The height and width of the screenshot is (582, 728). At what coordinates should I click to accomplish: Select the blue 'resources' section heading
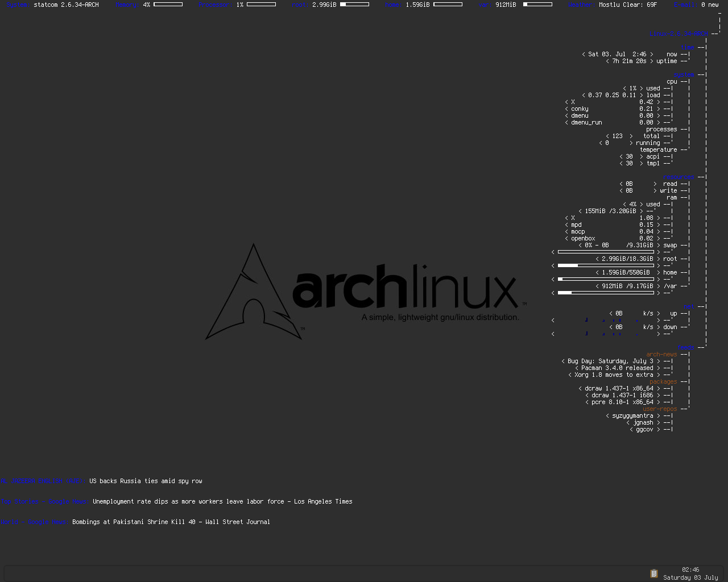pyautogui.click(x=677, y=177)
